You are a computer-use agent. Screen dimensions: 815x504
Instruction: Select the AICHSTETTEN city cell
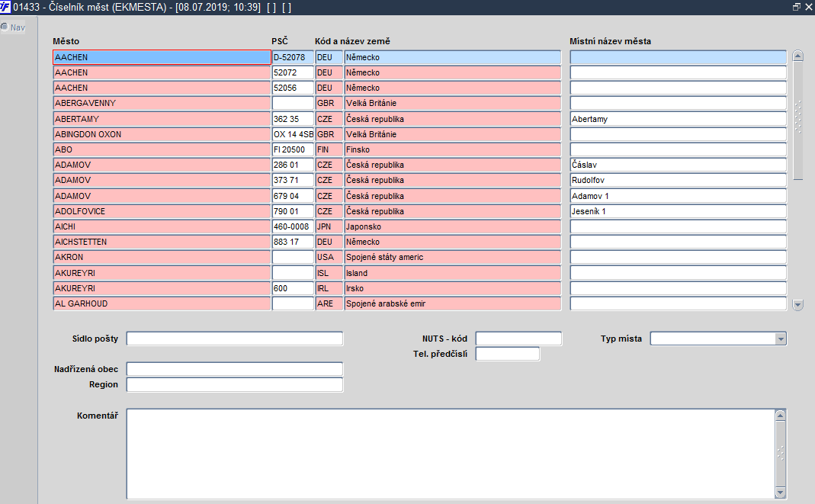point(162,242)
